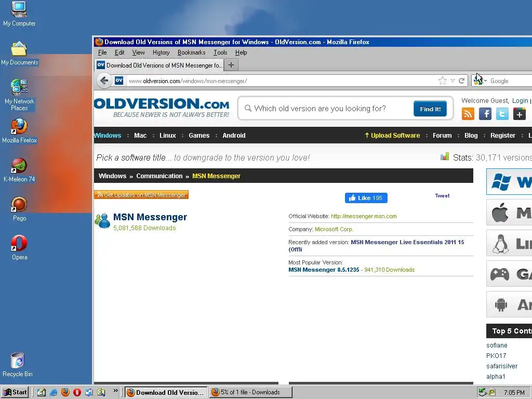
Task: Open the Edit menu
Action: click(119, 52)
